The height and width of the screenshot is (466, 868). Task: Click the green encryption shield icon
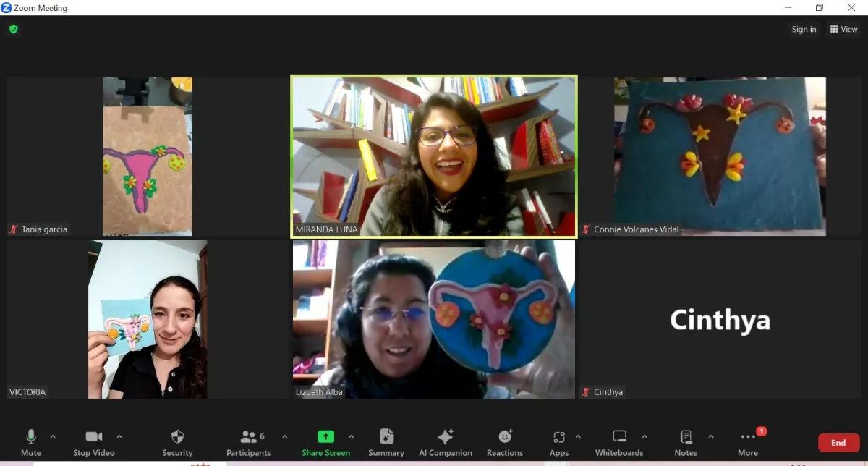14,29
